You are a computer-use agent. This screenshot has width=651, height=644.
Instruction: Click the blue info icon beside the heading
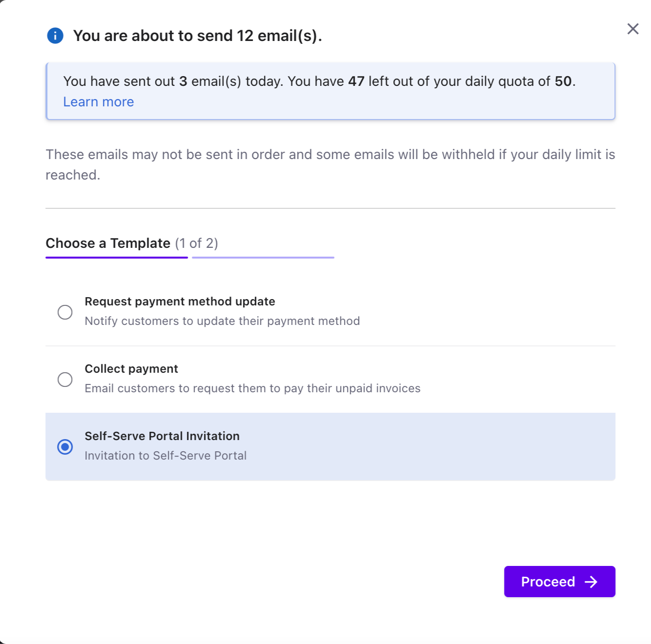click(x=55, y=36)
